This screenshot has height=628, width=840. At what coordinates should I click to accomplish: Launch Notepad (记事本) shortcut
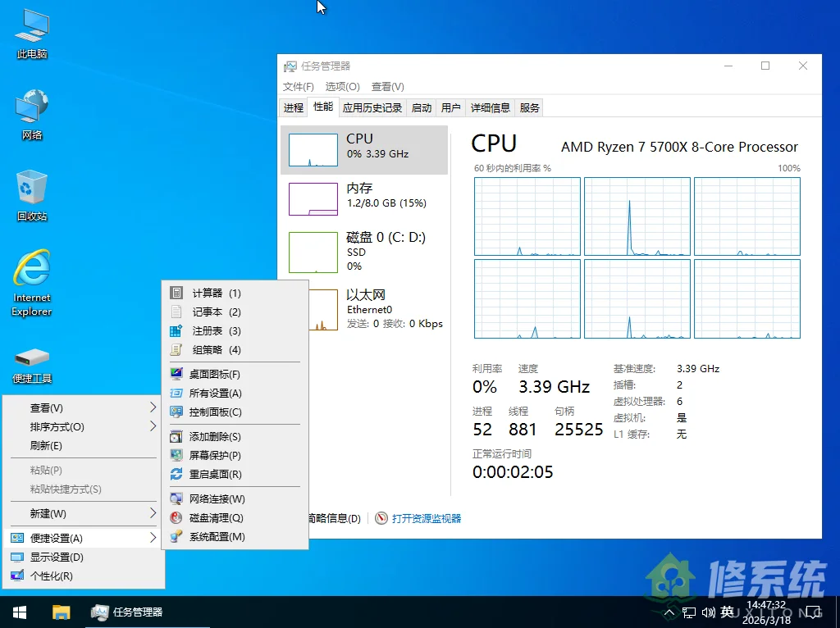tap(207, 312)
